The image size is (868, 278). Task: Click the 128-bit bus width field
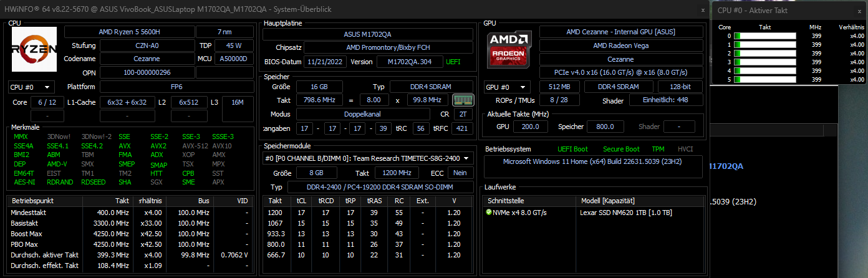(x=682, y=87)
